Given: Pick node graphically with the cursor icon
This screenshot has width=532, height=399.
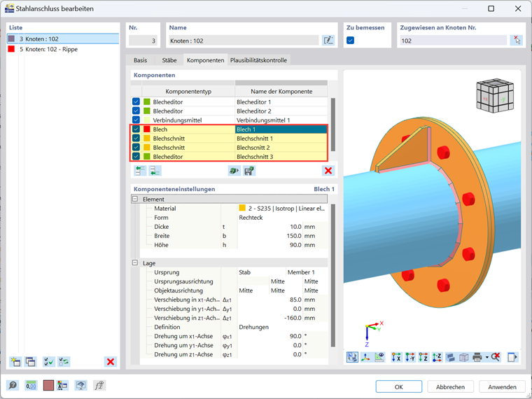Looking at the screenshot, I should click(x=517, y=41).
